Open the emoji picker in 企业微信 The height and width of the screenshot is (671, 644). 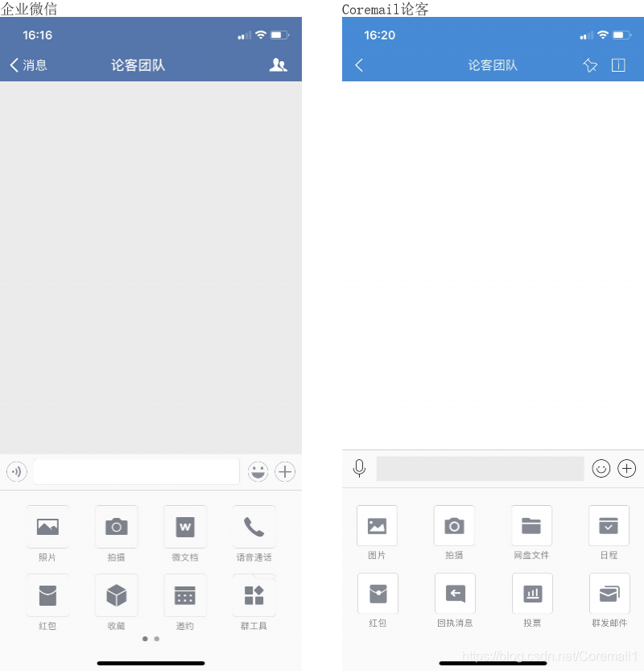pos(258,471)
